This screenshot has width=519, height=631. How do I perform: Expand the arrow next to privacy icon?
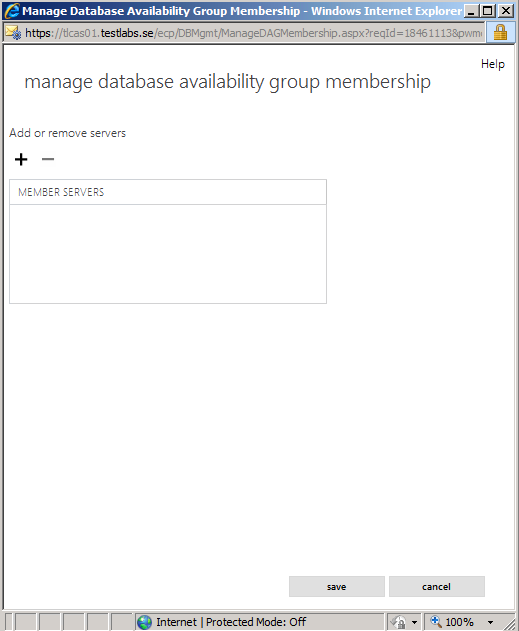(x=414, y=623)
